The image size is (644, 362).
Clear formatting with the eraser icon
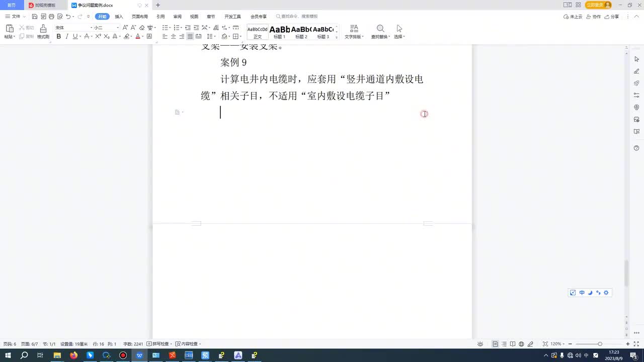click(142, 28)
